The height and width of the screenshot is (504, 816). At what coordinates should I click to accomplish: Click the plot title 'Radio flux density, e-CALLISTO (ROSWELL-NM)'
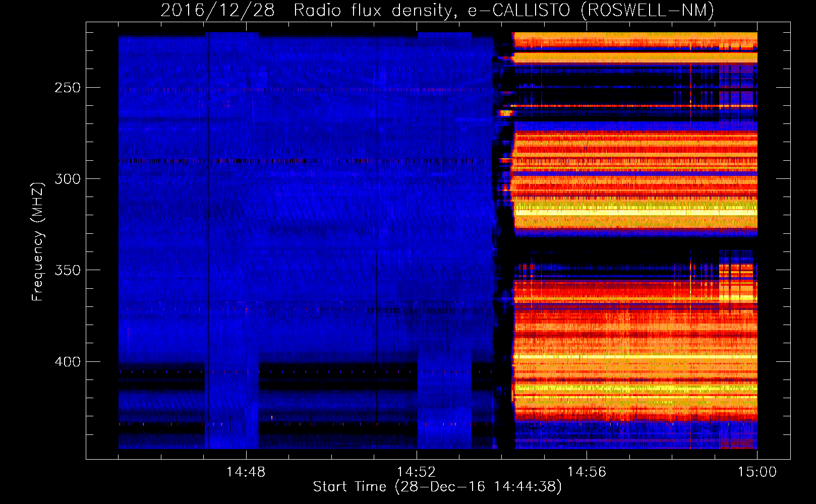pos(504,10)
